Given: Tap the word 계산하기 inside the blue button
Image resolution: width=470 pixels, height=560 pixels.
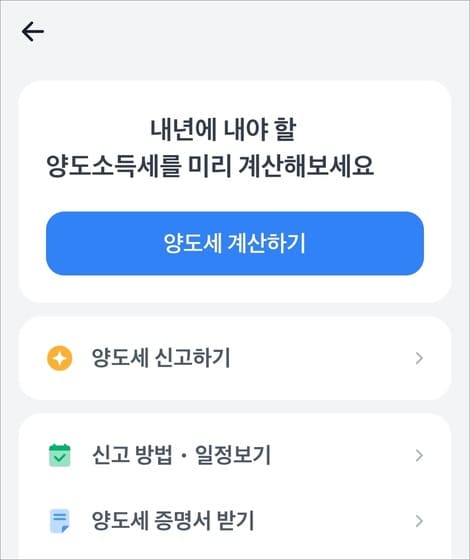Looking at the screenshot, I should (x=266, y=244).
